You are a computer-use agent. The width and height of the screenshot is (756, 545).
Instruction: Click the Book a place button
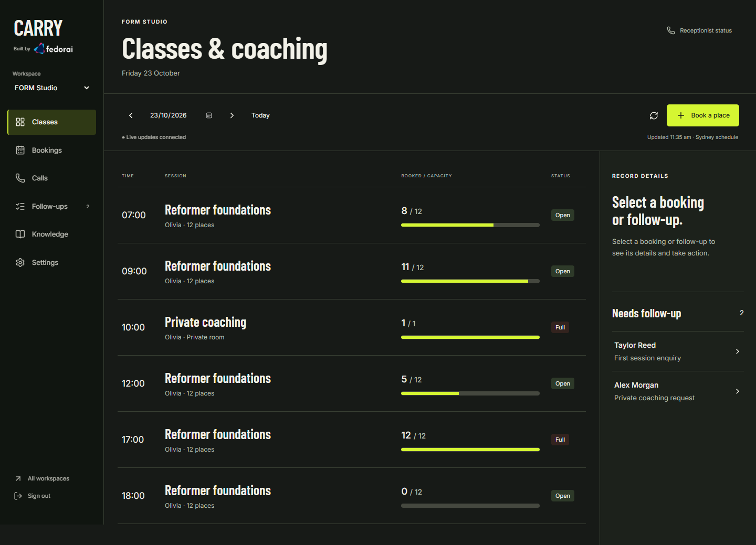pos(702,115)
